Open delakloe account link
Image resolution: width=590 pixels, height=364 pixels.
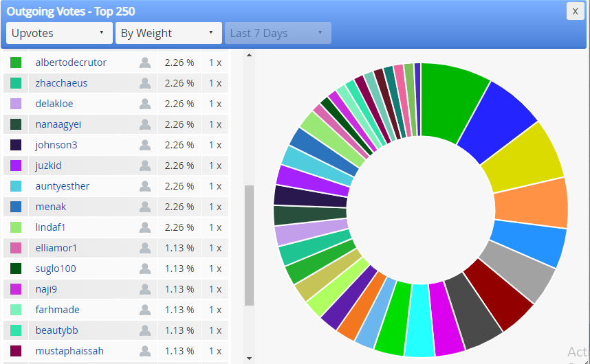54,104
